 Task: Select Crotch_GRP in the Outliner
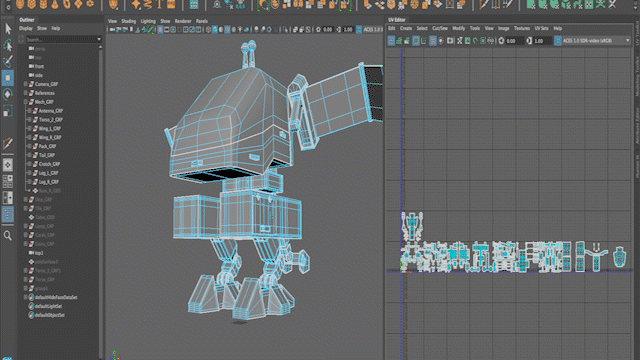[x=49, y=164]
